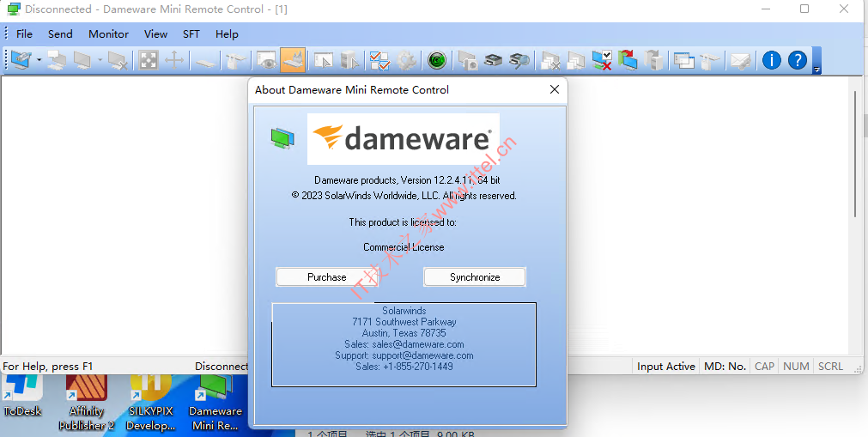Open the Connect icon's dropdown arrow
The image size is (868, 437).
click(39, 60)
